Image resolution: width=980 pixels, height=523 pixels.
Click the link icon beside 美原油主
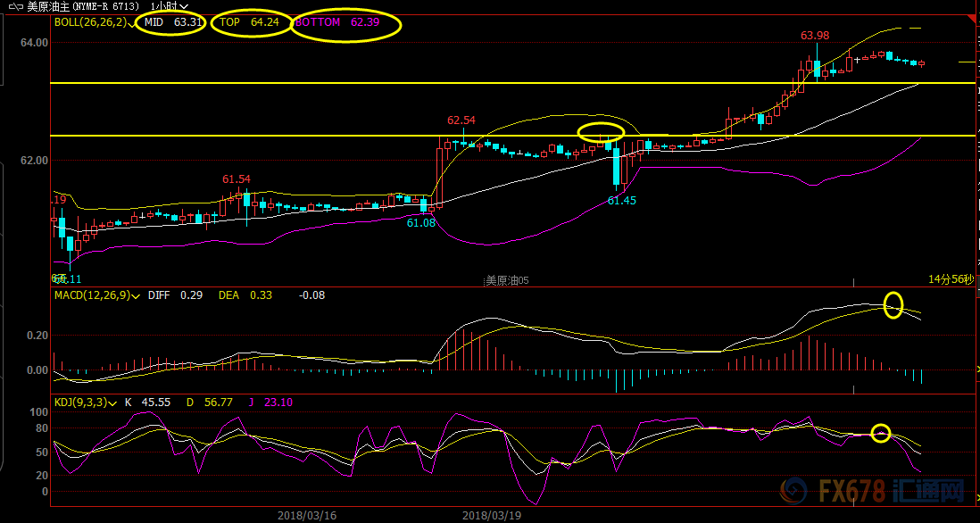tap(16, 6)
